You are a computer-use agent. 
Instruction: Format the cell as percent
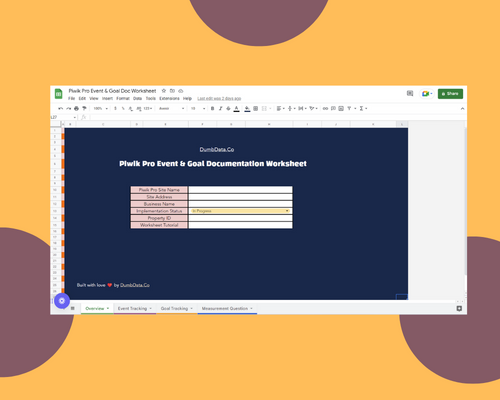[x=123, y=108]
